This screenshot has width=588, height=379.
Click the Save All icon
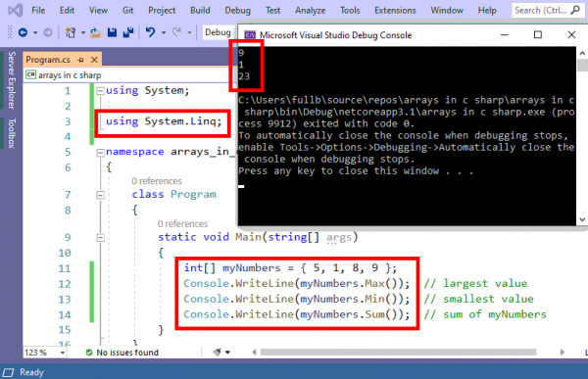(x=128, y=33)
